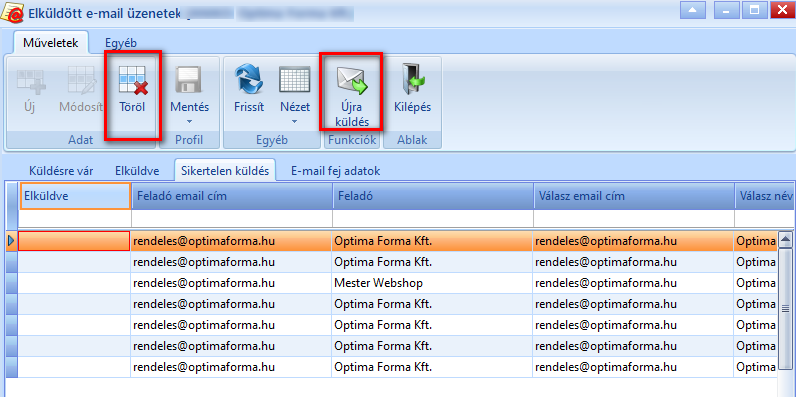Expand the Mentés dropdown arrow
The height and width of the screenshot is (397, 796).
(x=189, y=122)
